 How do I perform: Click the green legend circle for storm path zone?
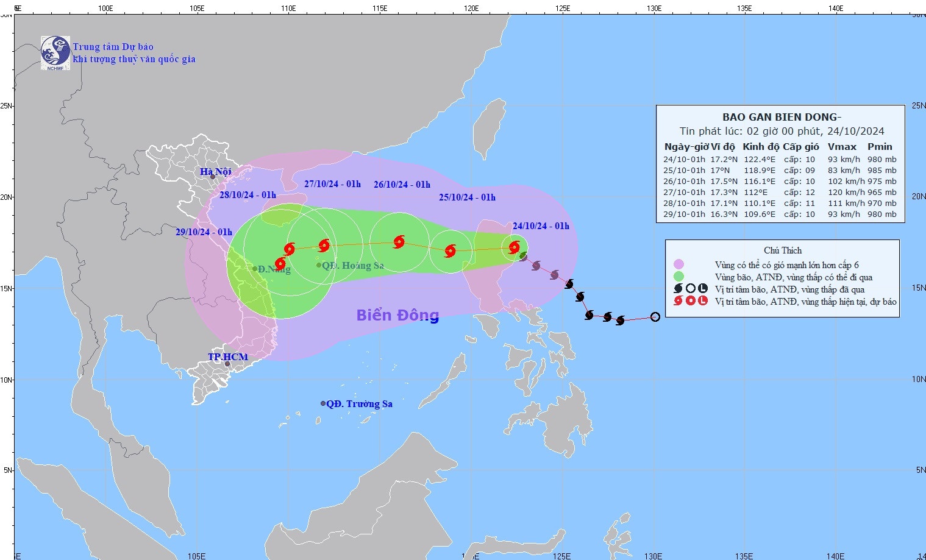tap(678, 277)
